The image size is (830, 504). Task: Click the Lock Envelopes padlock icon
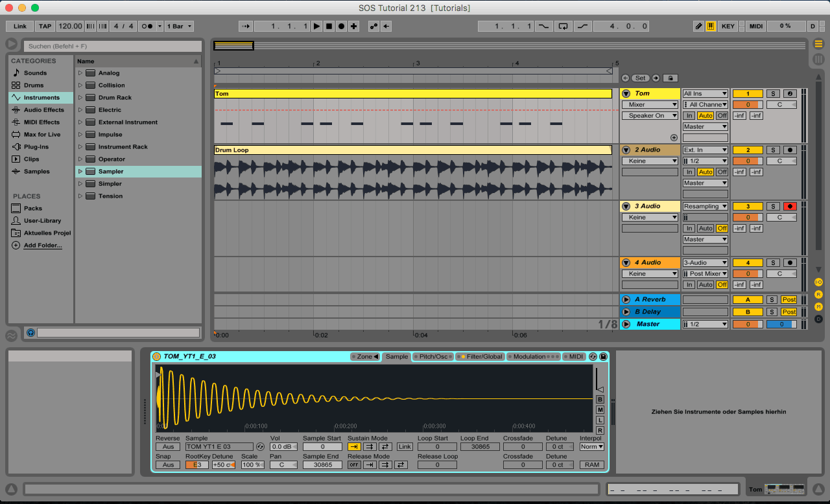tap(670, 78)
